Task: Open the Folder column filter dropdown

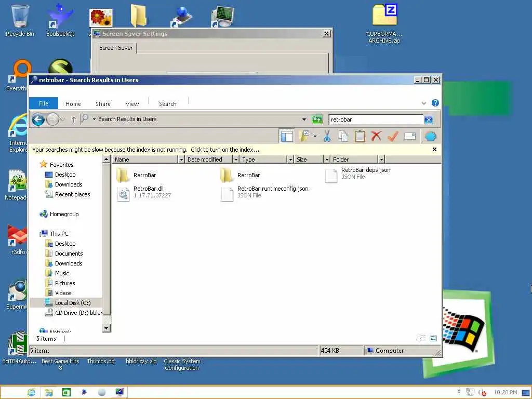Action: 381,159
